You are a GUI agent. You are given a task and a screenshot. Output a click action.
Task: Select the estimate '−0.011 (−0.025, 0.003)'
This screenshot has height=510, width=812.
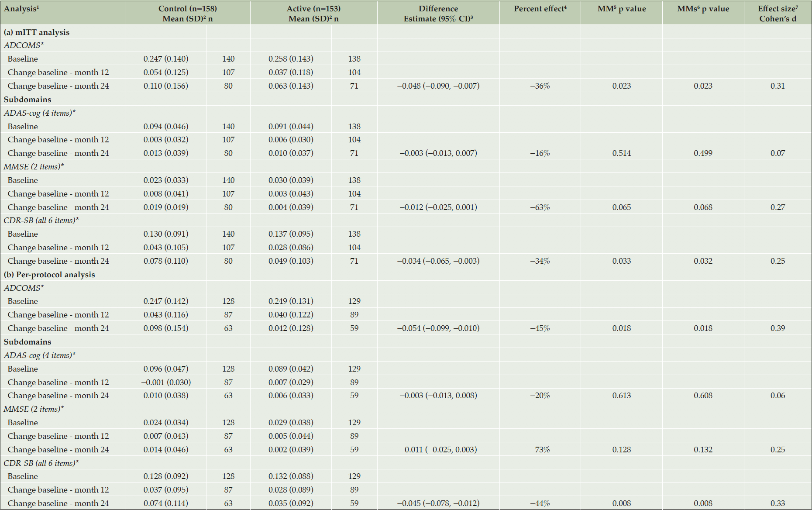tap(438, 450)
